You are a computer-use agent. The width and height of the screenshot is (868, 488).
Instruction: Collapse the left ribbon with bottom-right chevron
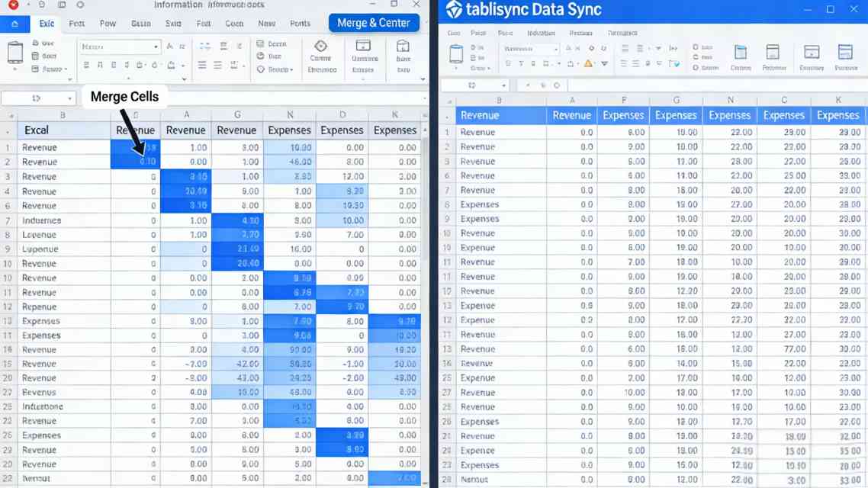pos(423,79)
